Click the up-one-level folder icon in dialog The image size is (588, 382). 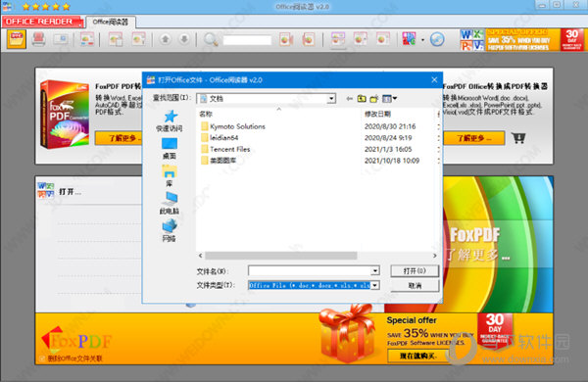click(x=362, y=99)
